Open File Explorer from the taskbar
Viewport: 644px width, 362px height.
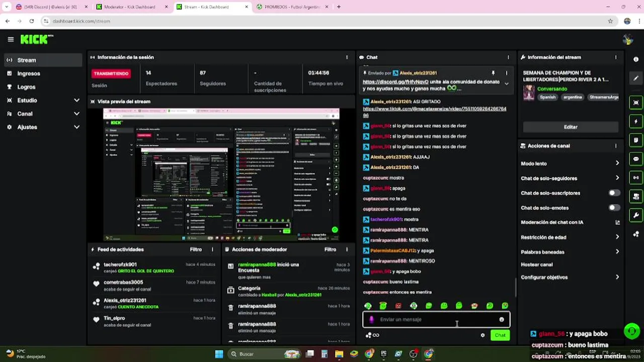pyautogui.click(x=339, y=354)
